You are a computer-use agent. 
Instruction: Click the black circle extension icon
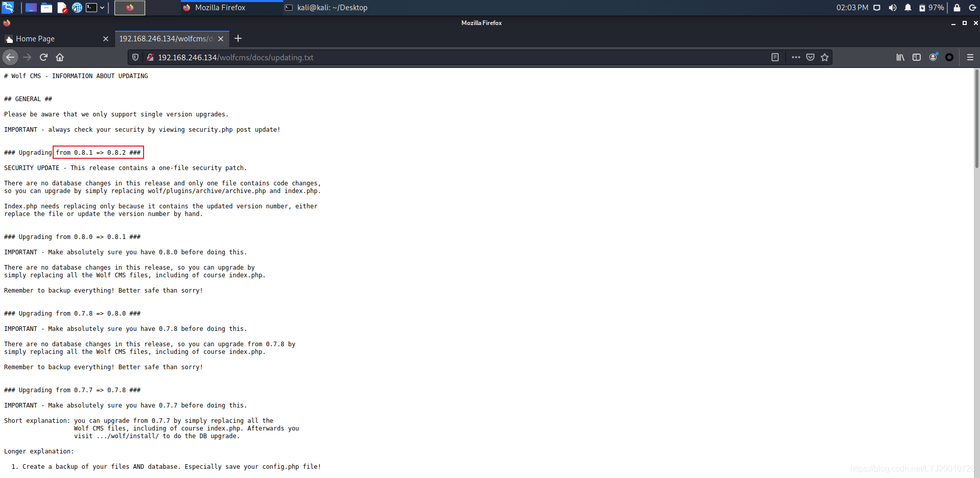point(949,57)
